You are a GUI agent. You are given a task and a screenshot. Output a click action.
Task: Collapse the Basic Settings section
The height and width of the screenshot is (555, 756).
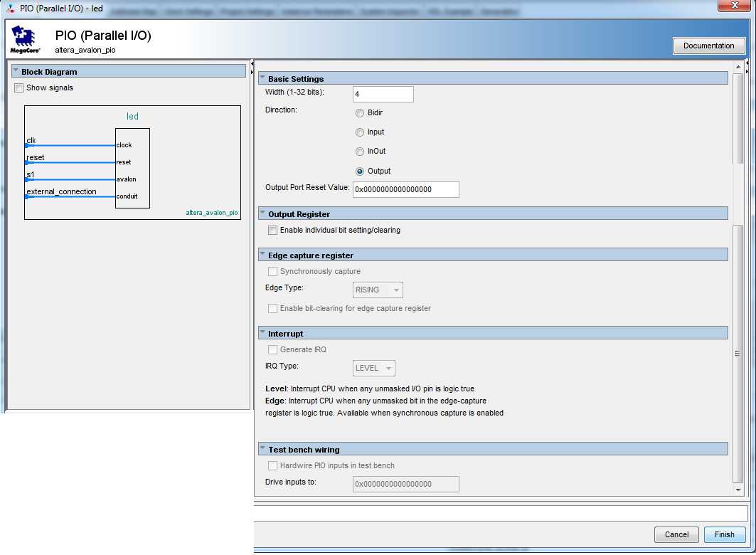point(262,78)
